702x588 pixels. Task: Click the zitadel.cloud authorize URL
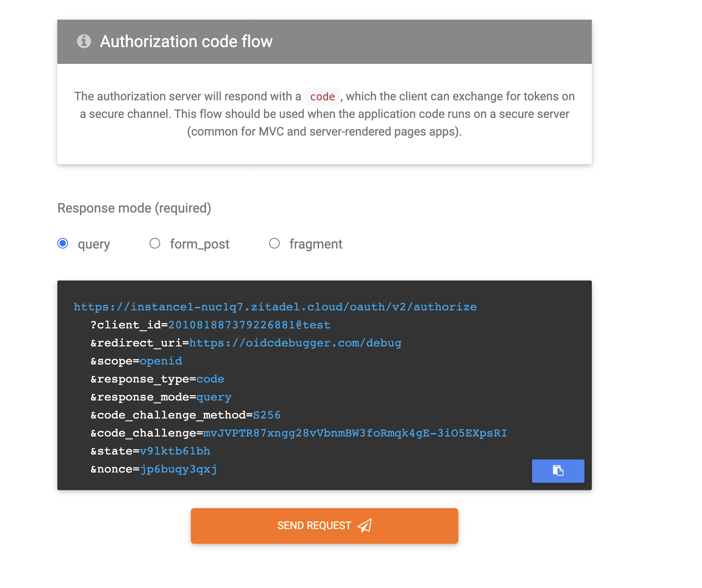point(275,307)
